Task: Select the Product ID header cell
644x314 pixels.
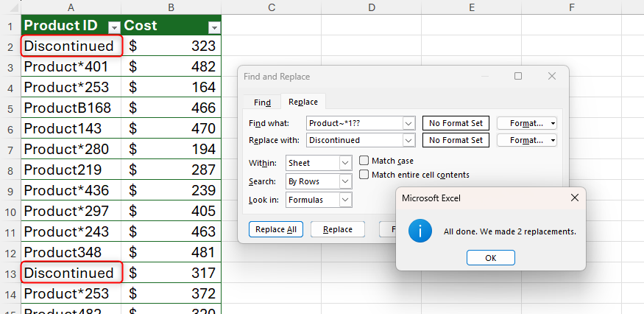Action: click(x=71, y=25)
